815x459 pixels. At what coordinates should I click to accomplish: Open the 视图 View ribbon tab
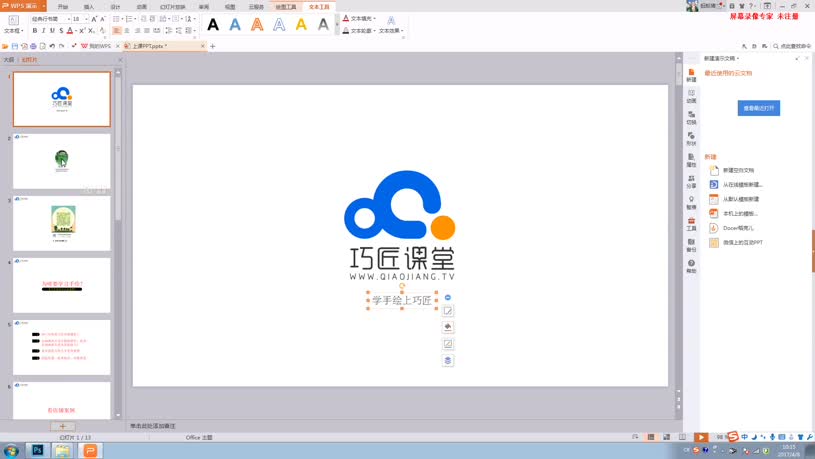coord(230,7)
